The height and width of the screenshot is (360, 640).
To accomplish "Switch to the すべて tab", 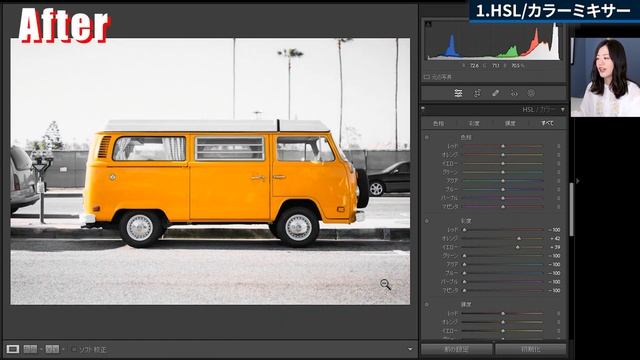I will tap(547, 123).
